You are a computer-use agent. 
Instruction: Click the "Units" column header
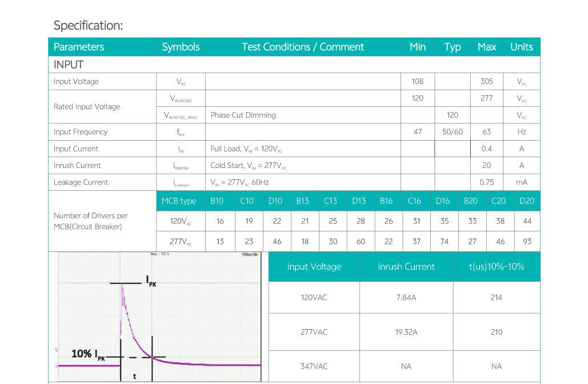(521, 47)
